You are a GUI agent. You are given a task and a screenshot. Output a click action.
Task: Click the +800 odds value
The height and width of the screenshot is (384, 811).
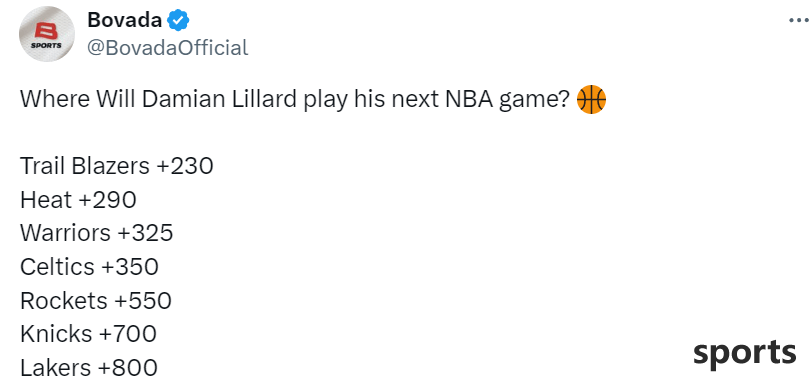128,368
